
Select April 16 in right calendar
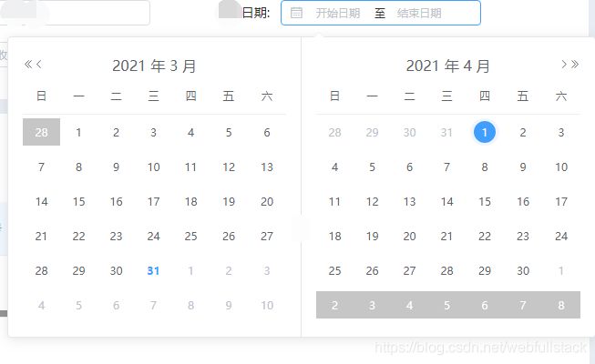click(x=523, y=201)
